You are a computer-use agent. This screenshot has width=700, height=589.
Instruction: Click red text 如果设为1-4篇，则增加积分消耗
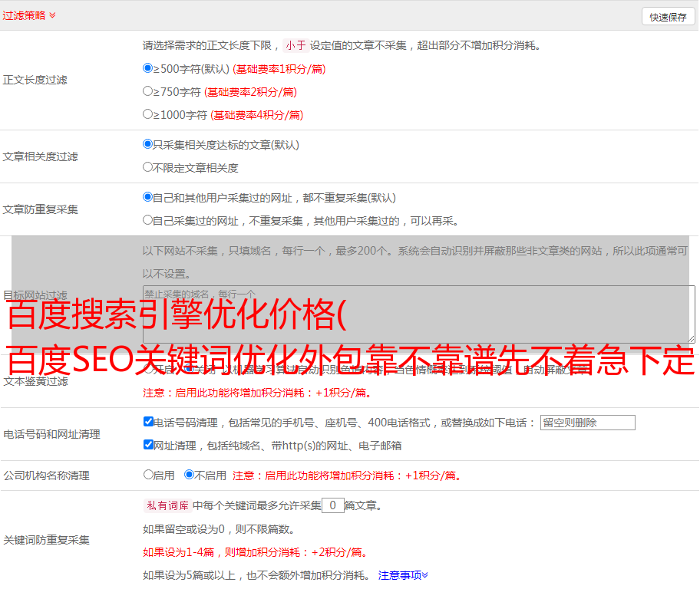256,552
